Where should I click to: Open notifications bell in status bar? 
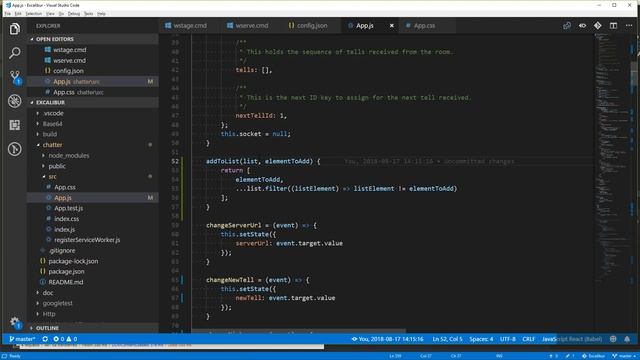(x=627, y=339)
